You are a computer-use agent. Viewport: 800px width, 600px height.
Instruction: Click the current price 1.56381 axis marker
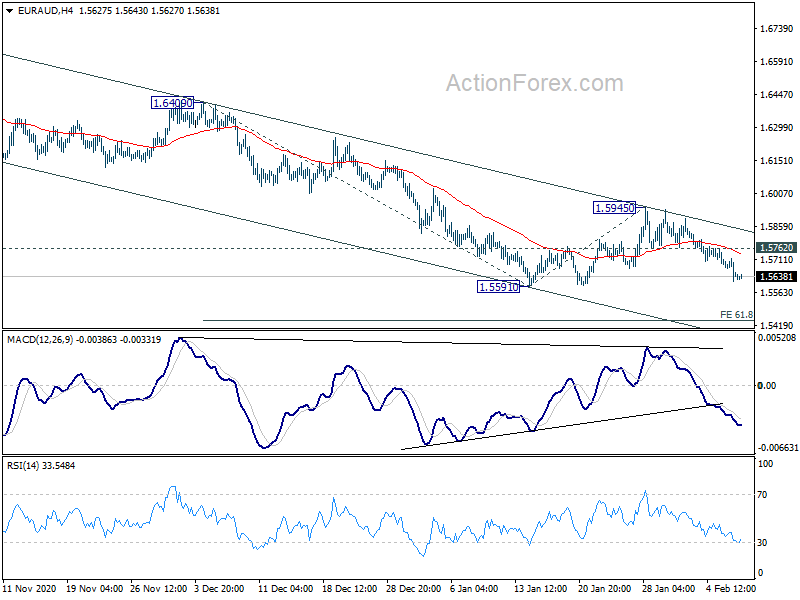pos(777,277)
